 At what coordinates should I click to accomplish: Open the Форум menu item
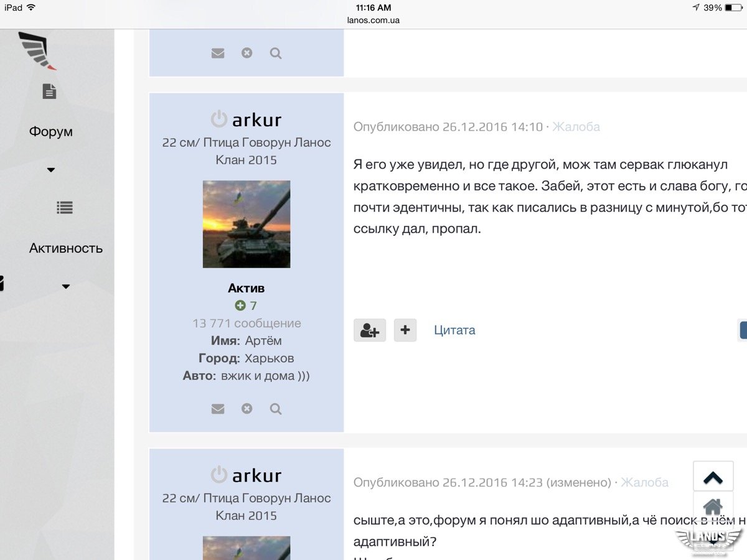click(51, 131)
